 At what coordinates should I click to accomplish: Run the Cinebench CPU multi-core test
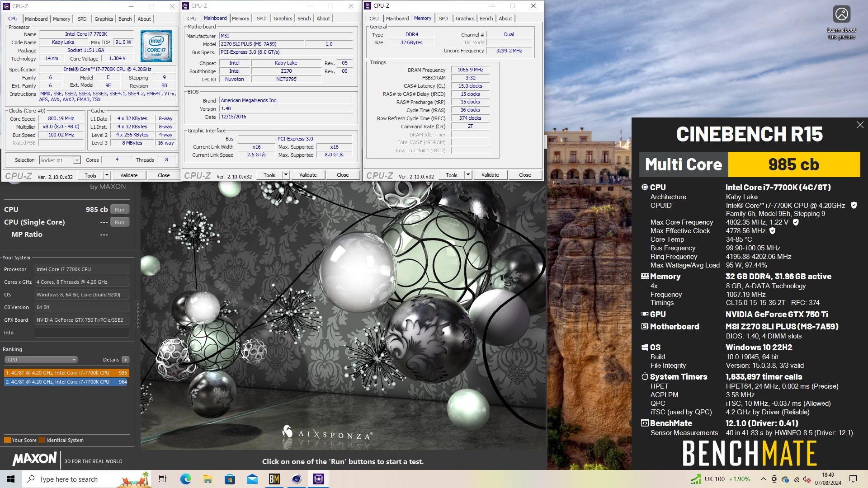119,210
